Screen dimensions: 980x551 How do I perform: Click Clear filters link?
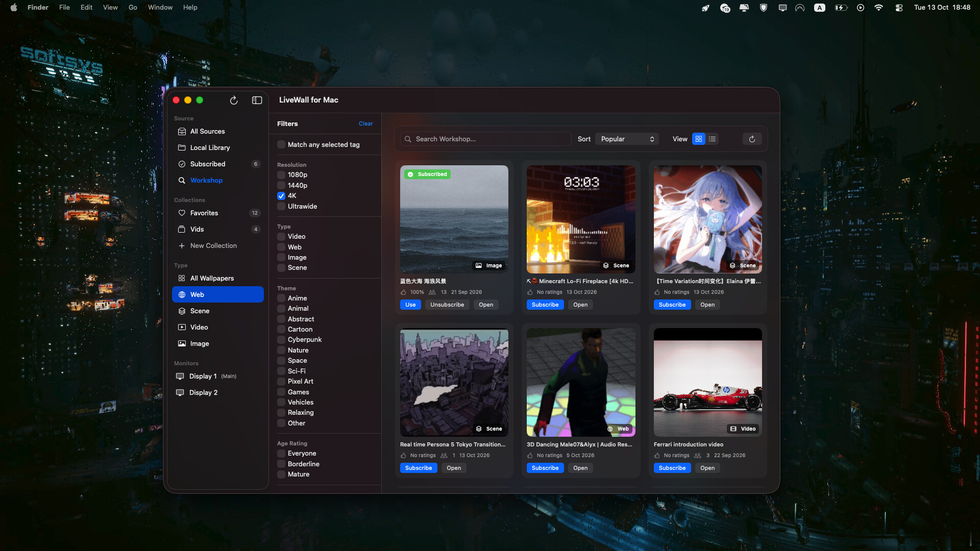tap(365, 124)
